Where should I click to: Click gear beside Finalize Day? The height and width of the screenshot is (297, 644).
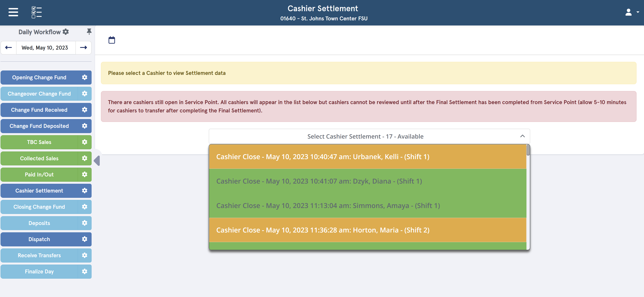84,272
